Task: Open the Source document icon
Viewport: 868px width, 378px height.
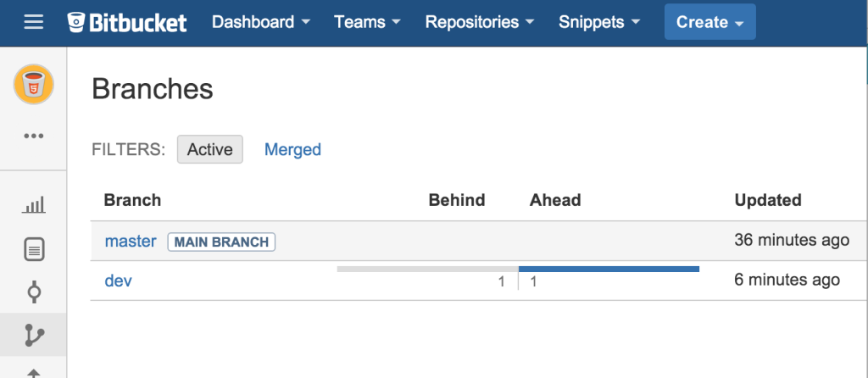Action: point(34,249)
